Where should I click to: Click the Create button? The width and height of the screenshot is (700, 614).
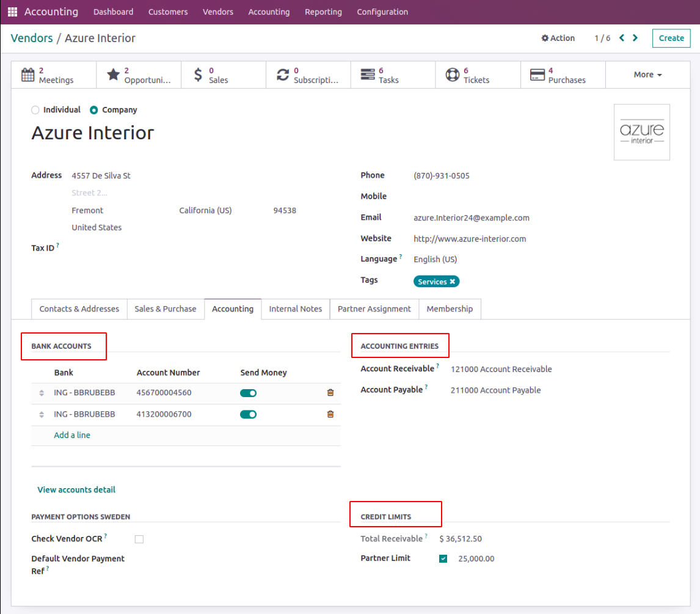click(x=671, y=38)
